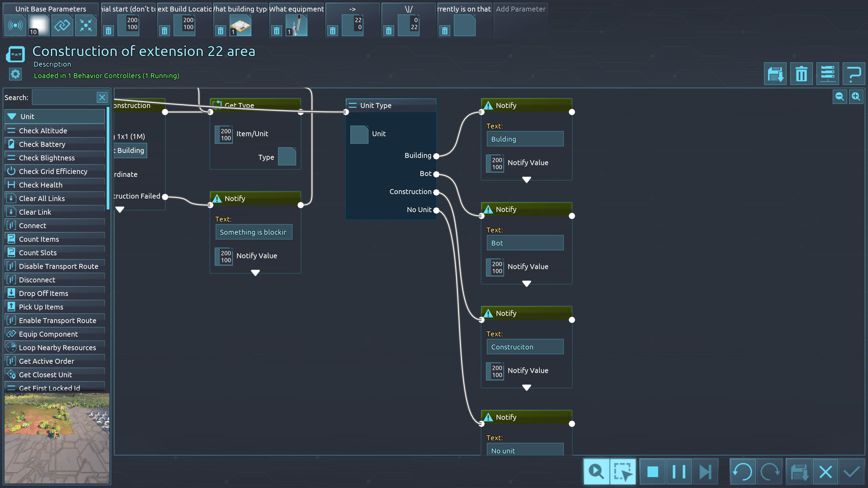The image size is (868, 488).
Task: Click the instruction list scrollbar
Action: point(108,158)
